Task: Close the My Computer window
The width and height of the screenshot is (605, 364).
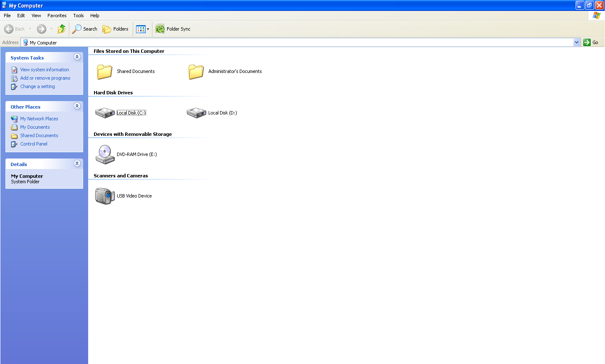Action: 599,5
